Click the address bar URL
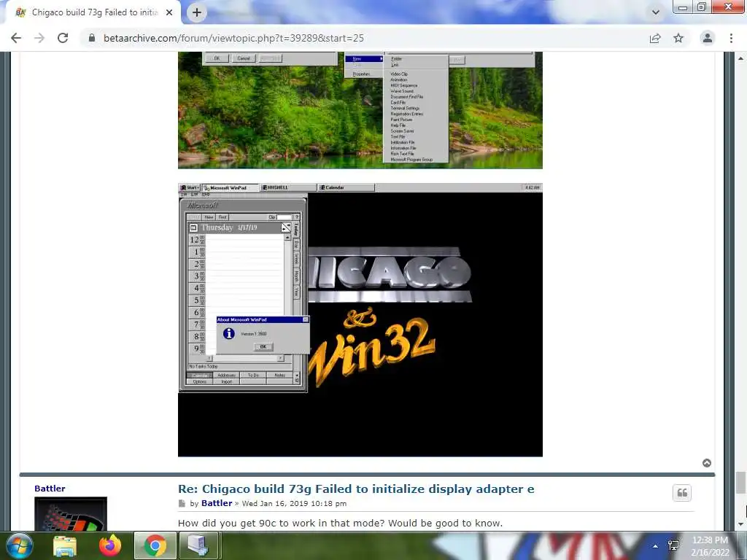The image size is (747, 560). [x=233, y=38]
